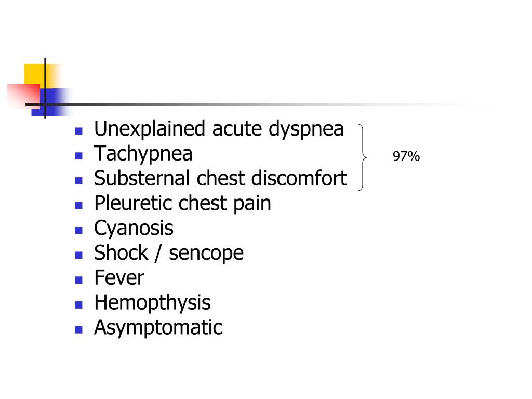The image size is (532, 399).
Task: Click the bullet next to Substernal chest discomfort
Action: (79, 180)
